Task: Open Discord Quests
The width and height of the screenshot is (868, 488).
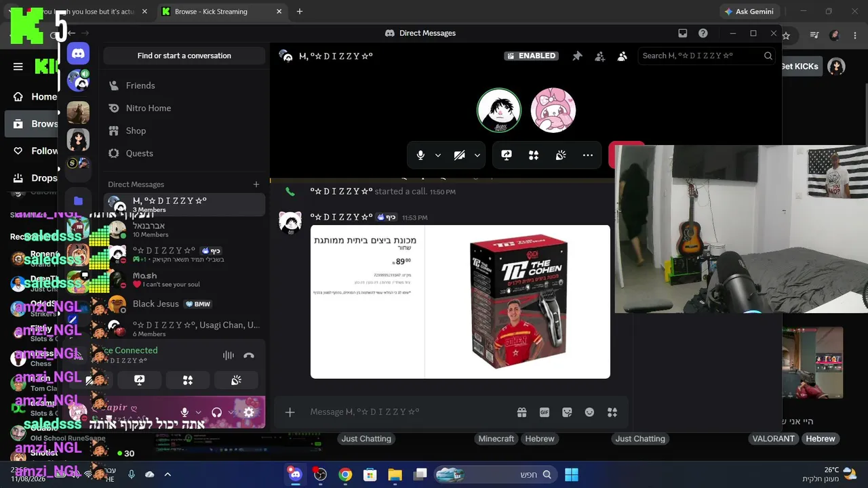Action: point(184,153)
